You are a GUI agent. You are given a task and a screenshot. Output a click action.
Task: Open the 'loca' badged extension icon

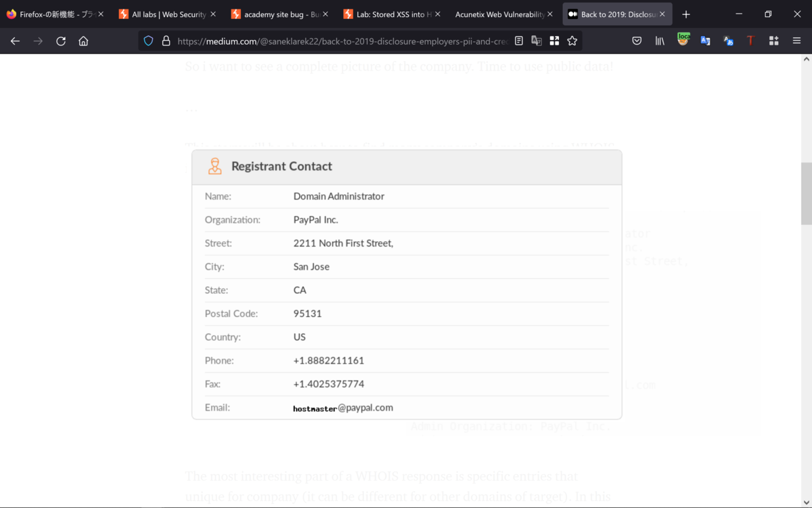683,40
